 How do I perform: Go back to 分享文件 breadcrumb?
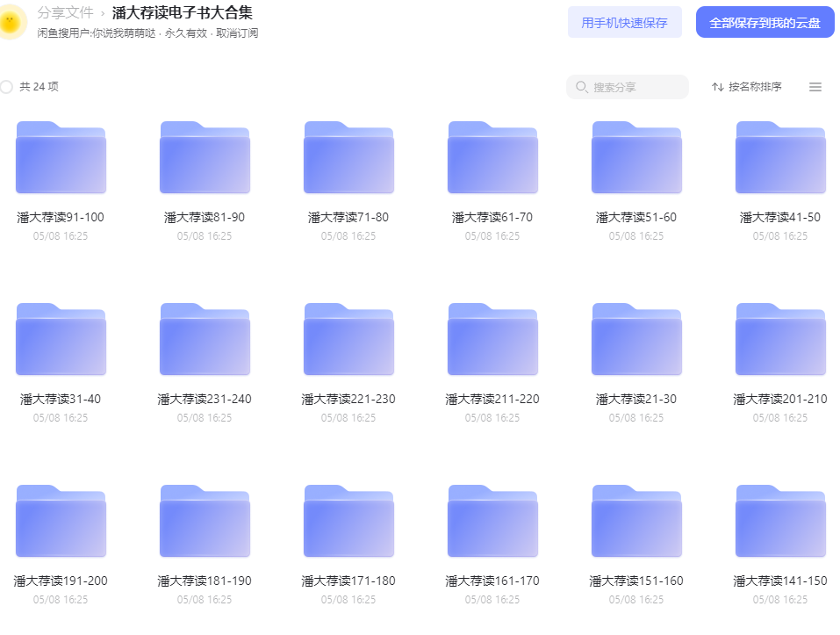(65, 12)
